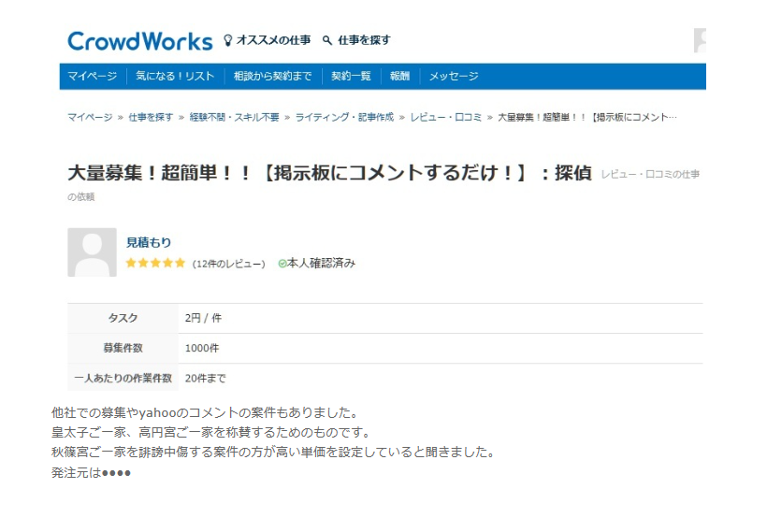Viewport: 767px width, 532px height.
Task: Open 仕事を探す link in header
Action: click(364, 40)
